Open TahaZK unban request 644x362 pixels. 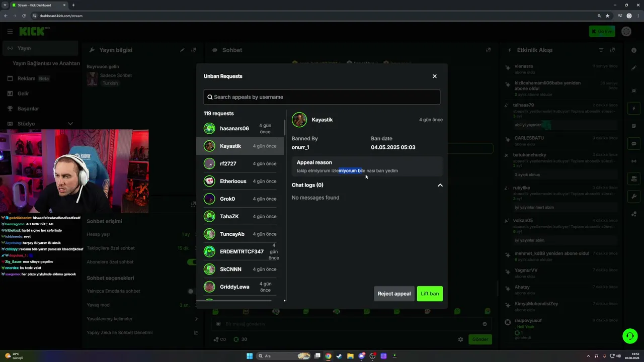click(x=240, y=216)
